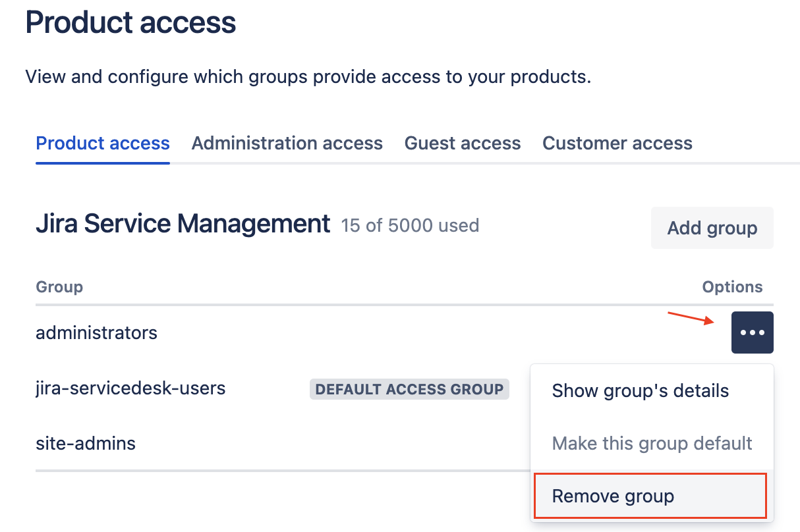Screen dimensions: 800x532
Task: Click the red arrow annotation
Action: click(x=691, y=317)
